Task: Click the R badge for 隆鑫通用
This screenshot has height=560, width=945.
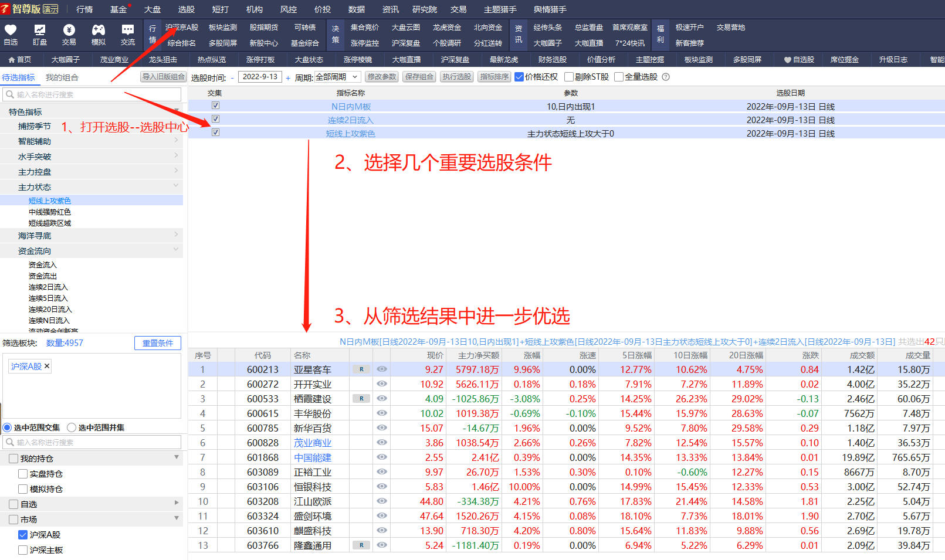Action: pyautogui.click(x=361, y=545)
